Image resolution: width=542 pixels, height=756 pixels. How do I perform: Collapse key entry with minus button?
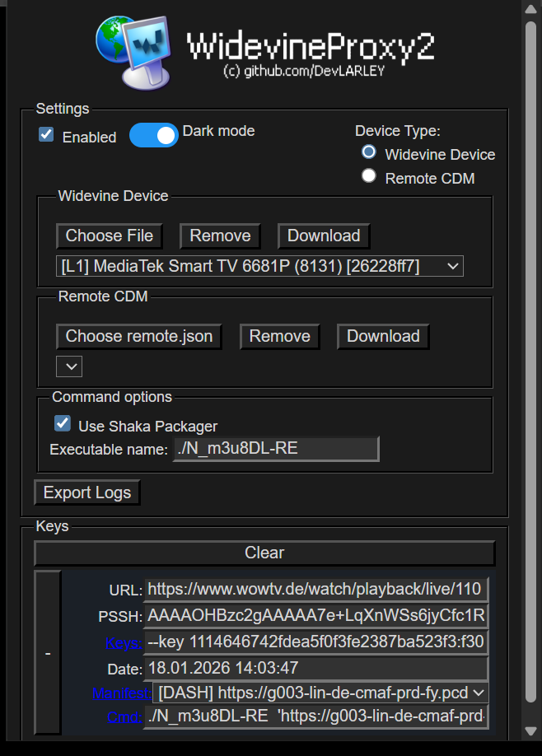pyautogui.click(x=48, y=653)
